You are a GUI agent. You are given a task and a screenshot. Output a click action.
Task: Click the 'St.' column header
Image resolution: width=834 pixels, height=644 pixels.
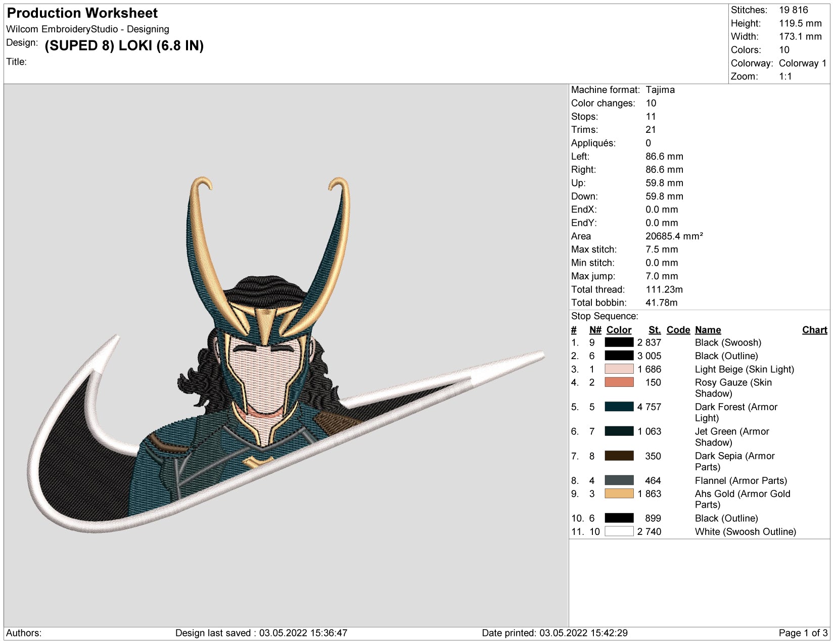point(655,330)
